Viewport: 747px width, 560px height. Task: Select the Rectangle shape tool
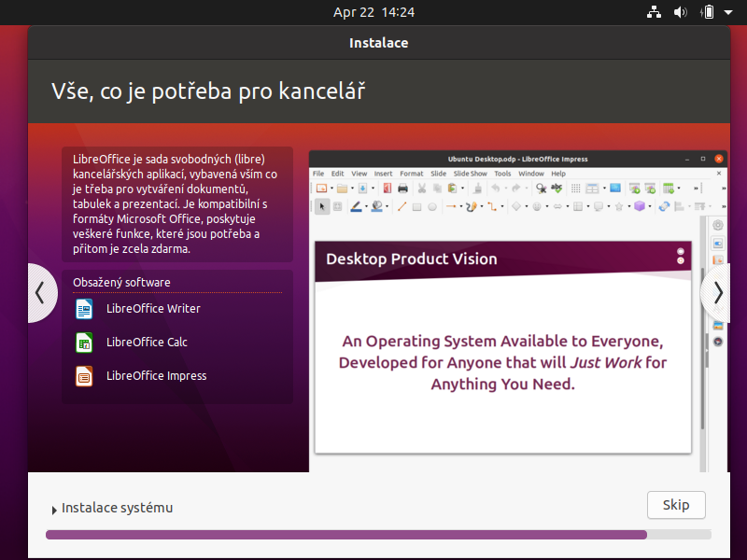point(416,206)
